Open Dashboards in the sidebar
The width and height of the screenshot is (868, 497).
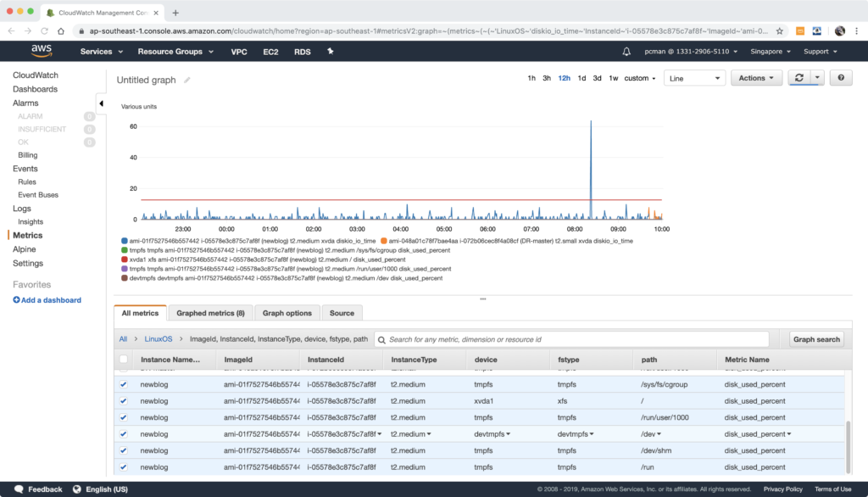click(x=35, y=89)
